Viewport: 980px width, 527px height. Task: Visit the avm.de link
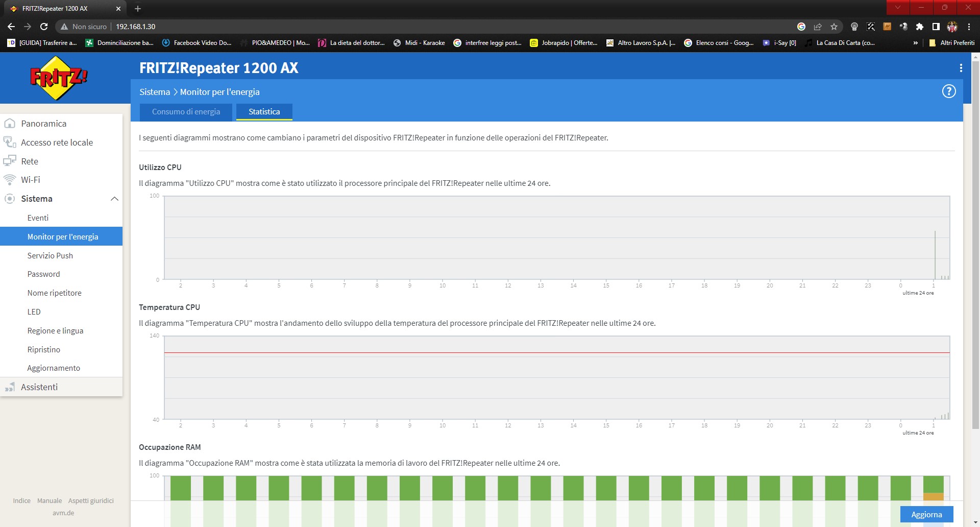pyautogui.click(x=63, y=513)
